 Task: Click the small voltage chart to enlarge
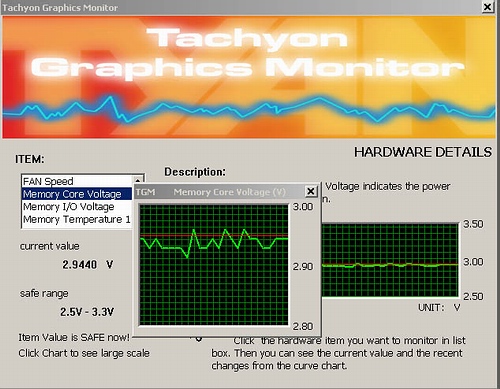(x=390, y=260)
